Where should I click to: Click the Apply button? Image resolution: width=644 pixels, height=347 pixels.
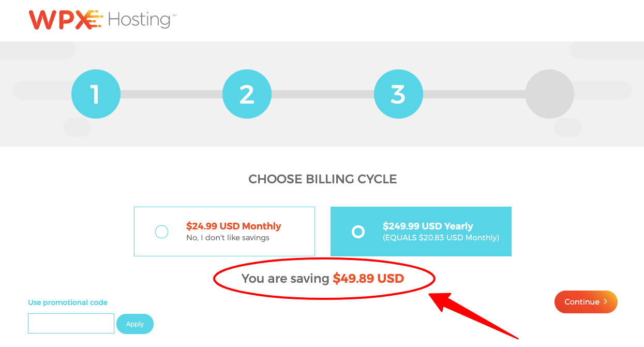[x=134, y=324]
